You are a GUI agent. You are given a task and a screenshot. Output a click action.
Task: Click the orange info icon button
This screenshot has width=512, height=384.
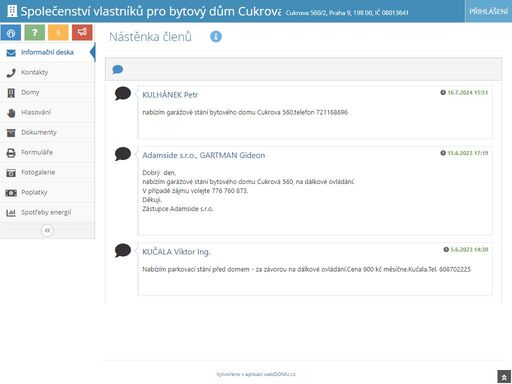click(x=58, y=33)
